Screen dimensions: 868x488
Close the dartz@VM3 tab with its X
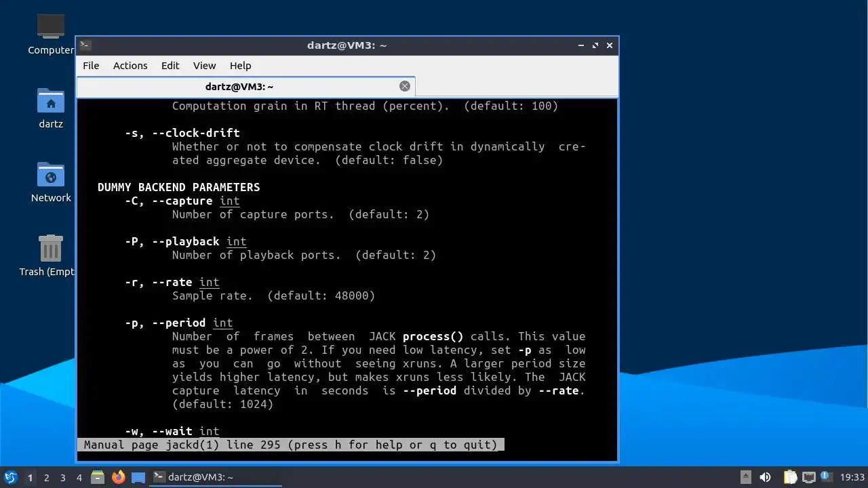pyautogui.click(x=405, y=86)
